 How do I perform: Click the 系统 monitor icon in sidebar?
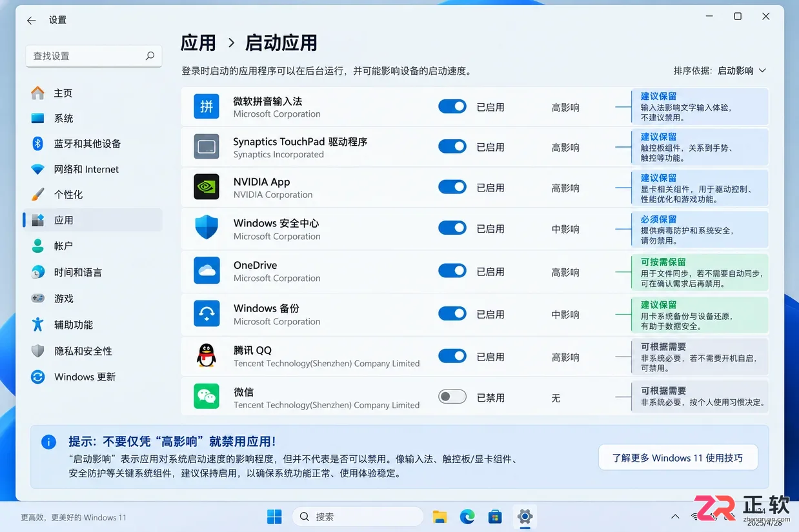(x=38, y=119)
